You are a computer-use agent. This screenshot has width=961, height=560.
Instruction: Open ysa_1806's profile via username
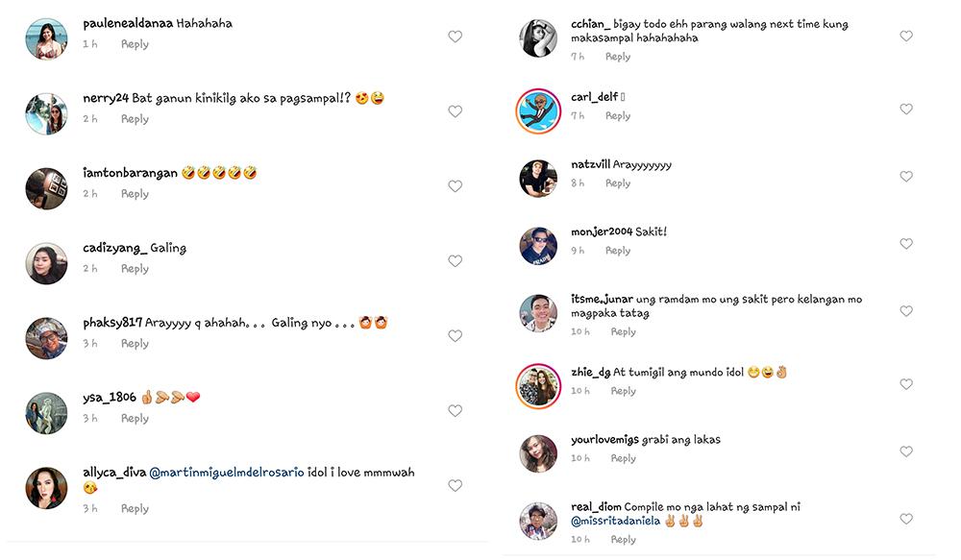[109, 397]
